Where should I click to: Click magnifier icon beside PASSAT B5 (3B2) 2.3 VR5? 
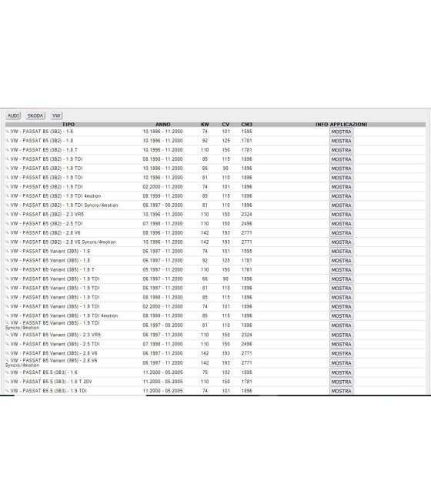click(7, 215)
